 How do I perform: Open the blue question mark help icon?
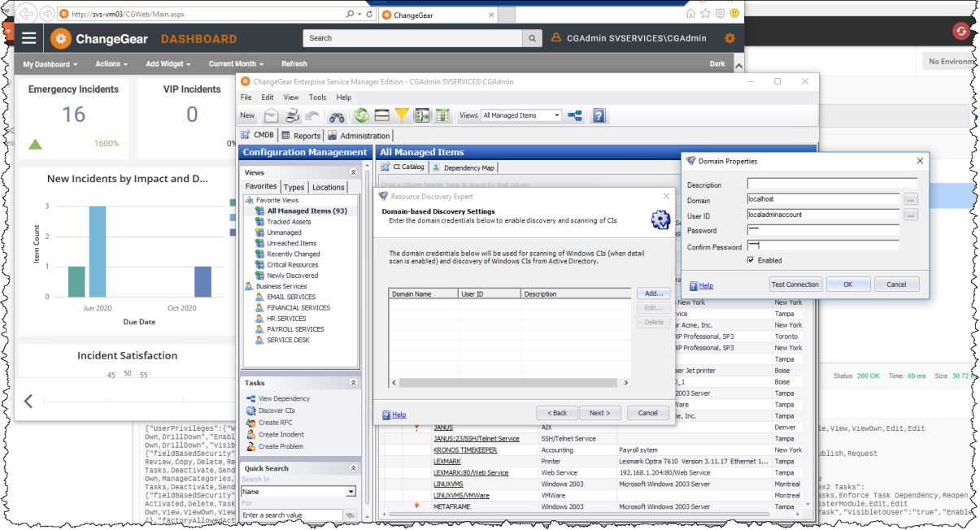coord(599,116)
